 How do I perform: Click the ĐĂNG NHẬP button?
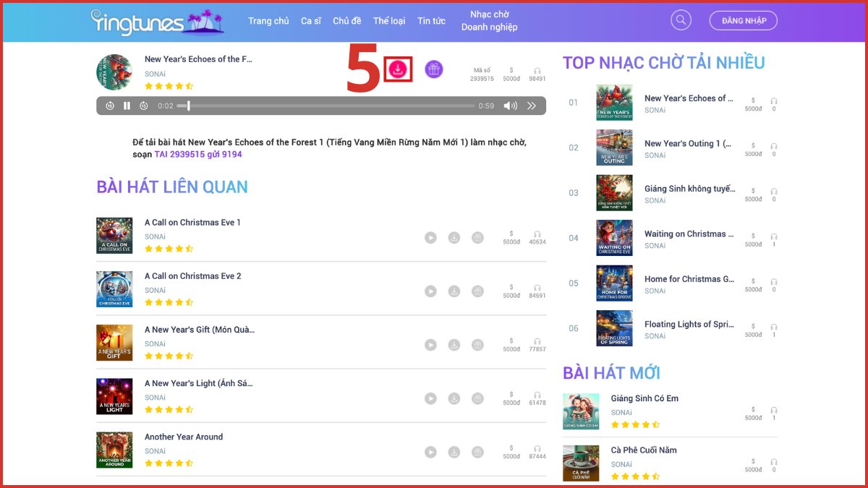click(743, 20)
